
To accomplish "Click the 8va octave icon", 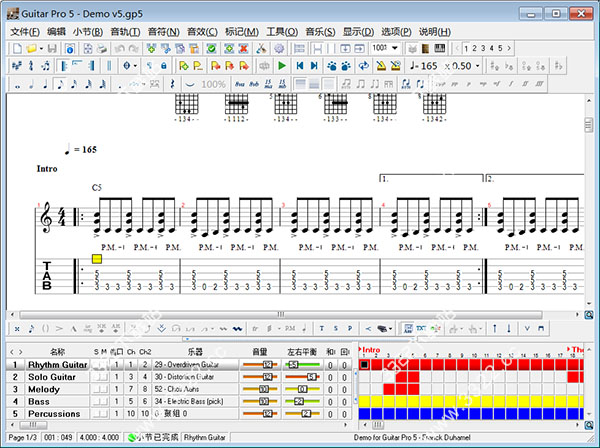I will point(240,84).
